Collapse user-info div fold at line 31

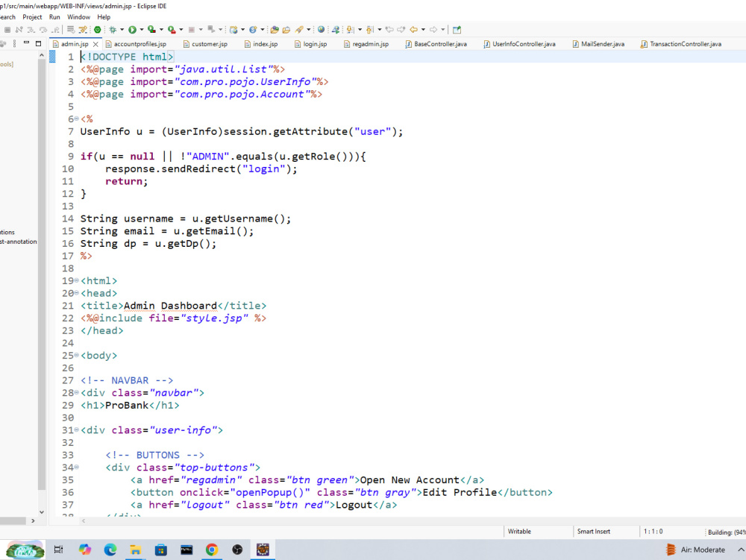(77, 430)
